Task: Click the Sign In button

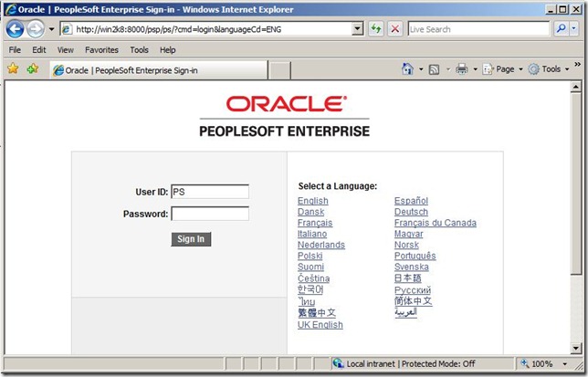Action: [191, 239]
